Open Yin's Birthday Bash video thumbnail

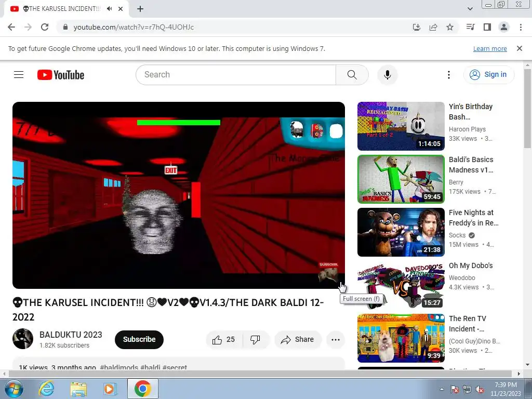pos(401,126)
